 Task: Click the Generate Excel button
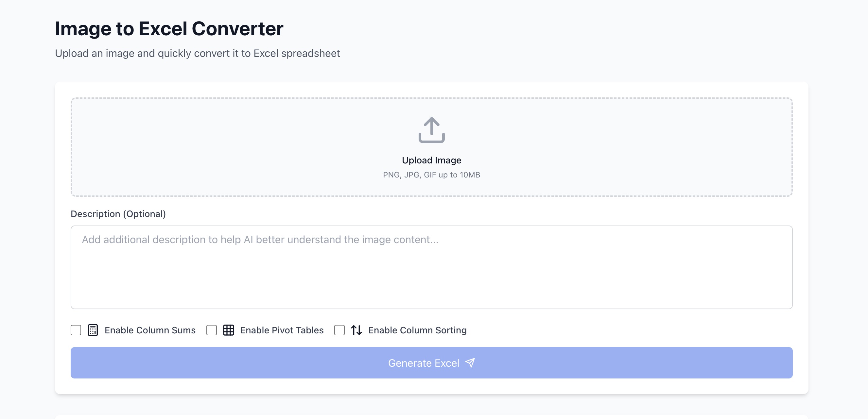click(x=431, y=363)
